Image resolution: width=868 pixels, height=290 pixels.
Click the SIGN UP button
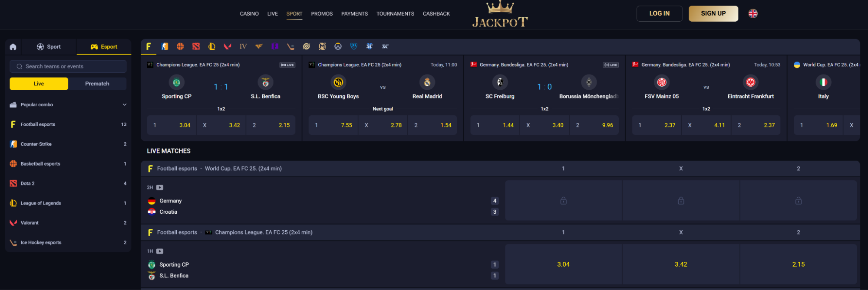[x=713, y=13]
